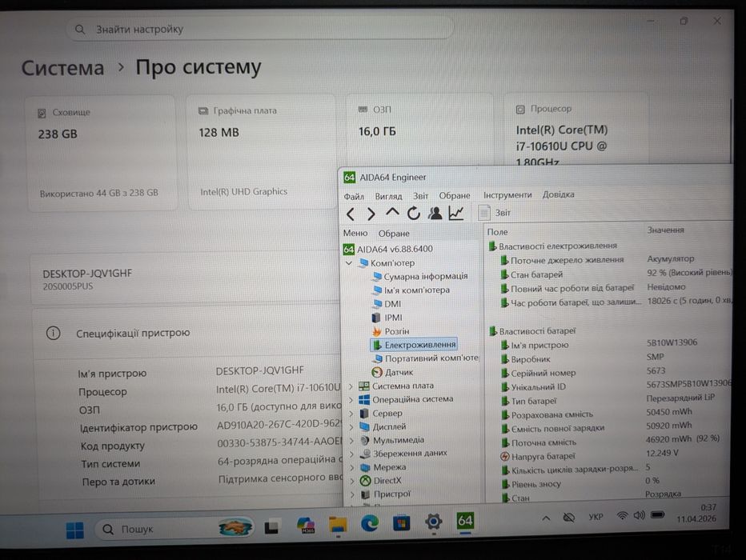This screenshot has width=746, height=560.
Task: Expand the DirectX node
Action: coord(351,481)
